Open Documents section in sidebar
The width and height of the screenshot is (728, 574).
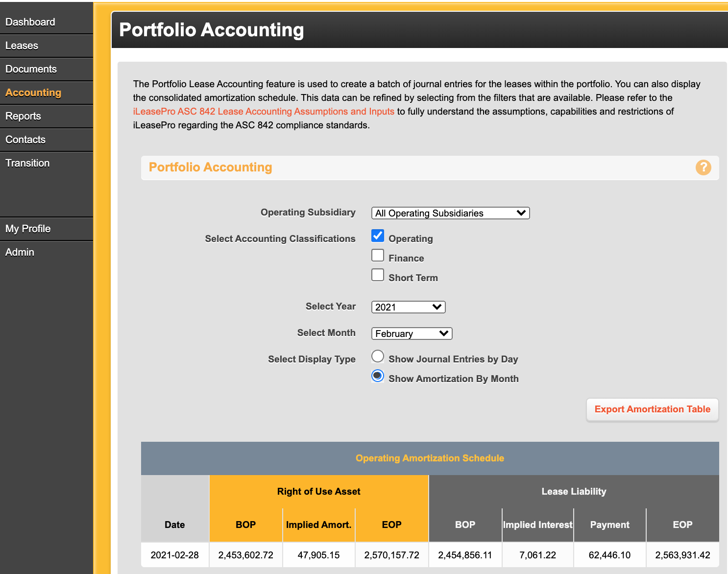(47, 69)
